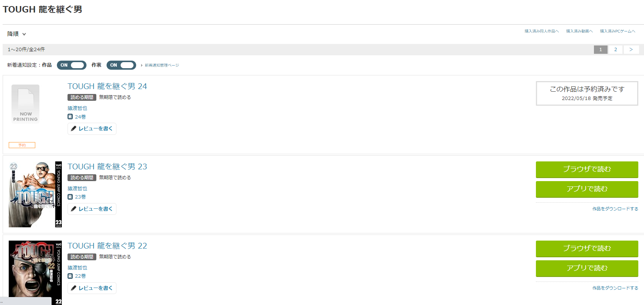
Task: Open volume 22 with アプリで読む button
Action: point(587,268)
